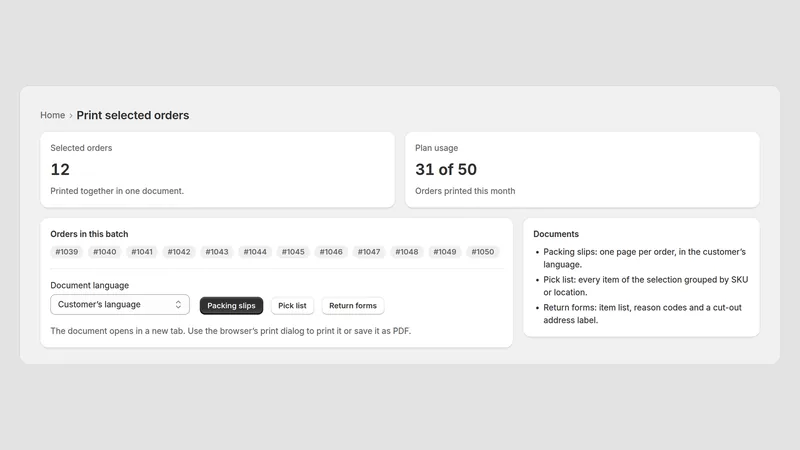This screenshot has width=800, height=450.
Task: Select order tag #1040
Action: 105,252
